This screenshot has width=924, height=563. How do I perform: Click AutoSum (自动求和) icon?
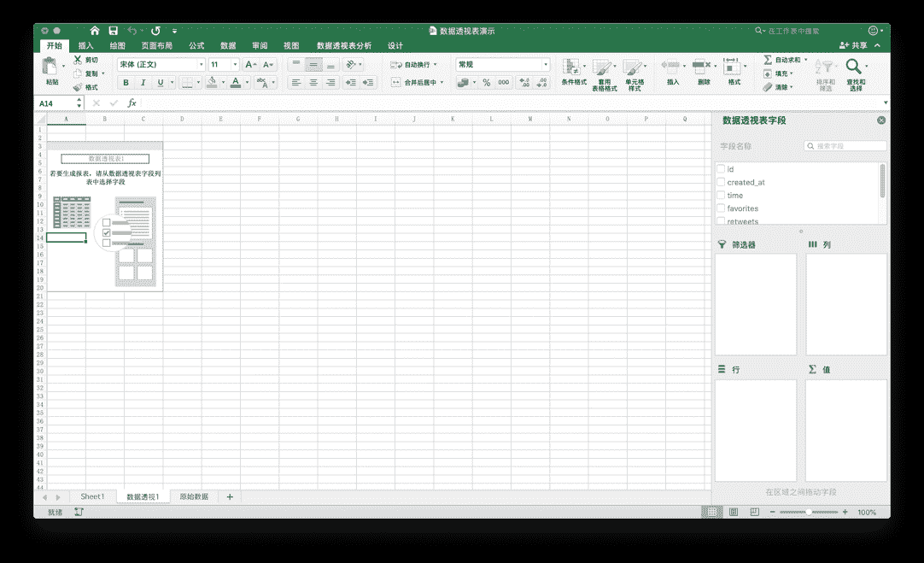point(768,60)
